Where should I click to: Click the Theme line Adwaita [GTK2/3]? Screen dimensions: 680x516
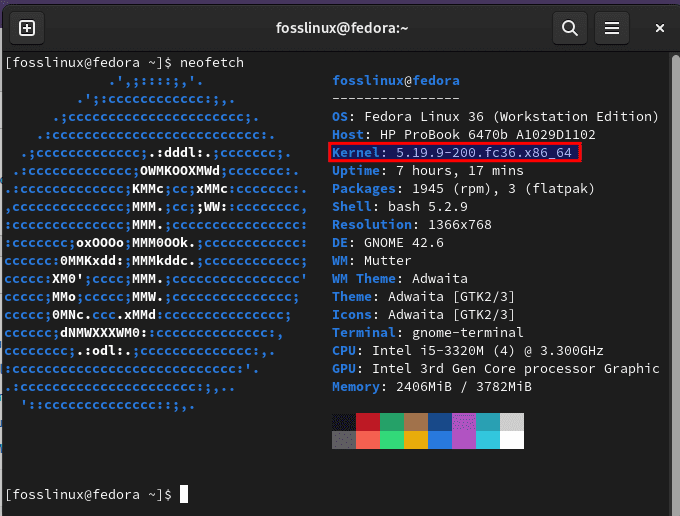(423, 297)
